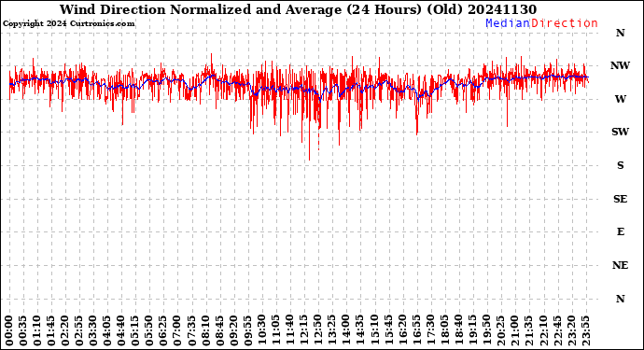
Task: Click the 21:35 time label
Action: 528,330
